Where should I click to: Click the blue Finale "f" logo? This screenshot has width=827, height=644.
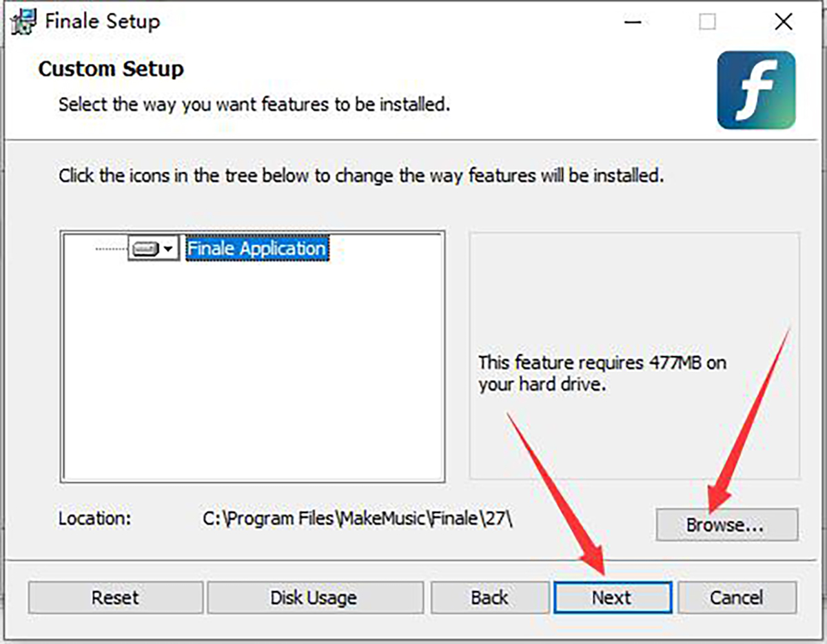click(x=756, y=90)
